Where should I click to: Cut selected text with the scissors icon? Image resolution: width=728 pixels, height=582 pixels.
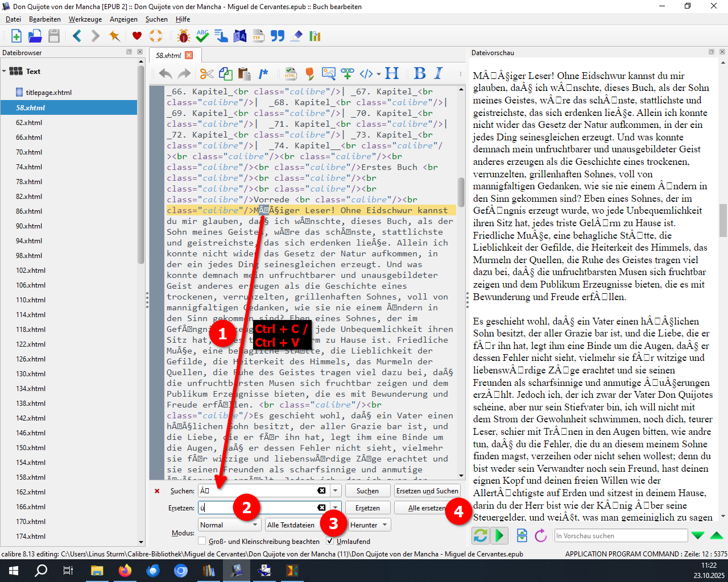pyautogui.click(x=207, y=74)
